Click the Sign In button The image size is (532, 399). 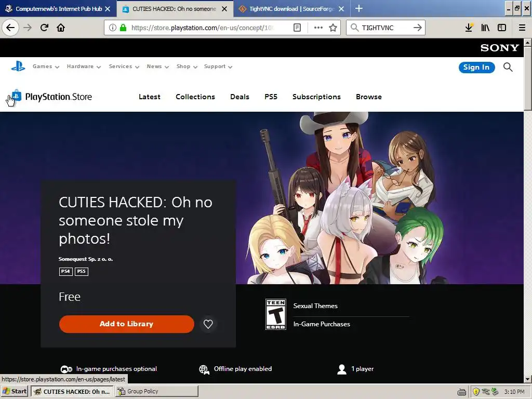tap(477, 67)
